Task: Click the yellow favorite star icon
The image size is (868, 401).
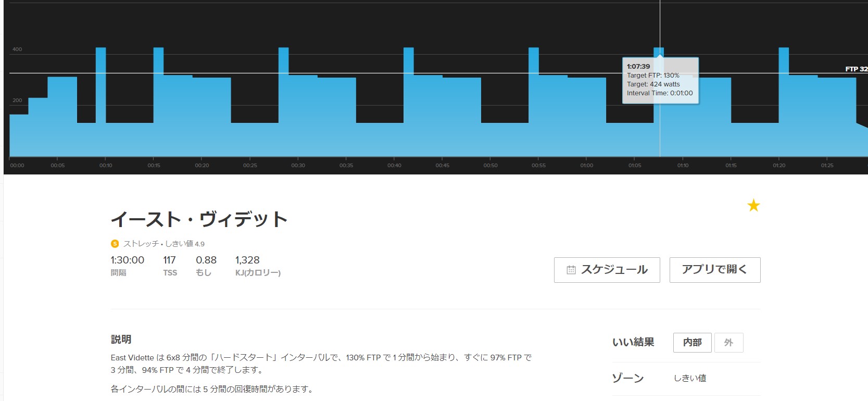Action: pyautogui.click(x=753, y=206)
